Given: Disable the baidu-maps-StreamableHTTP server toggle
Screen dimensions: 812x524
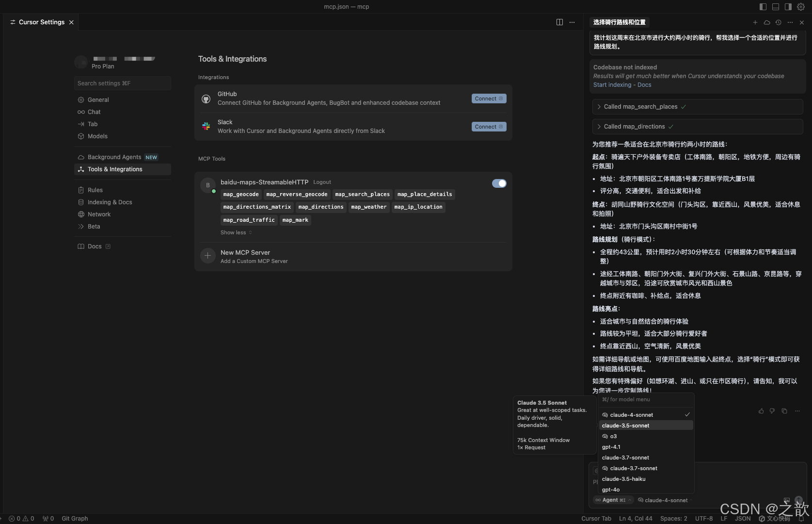Looking at the screenshot, I should click(x=499, y=183).
